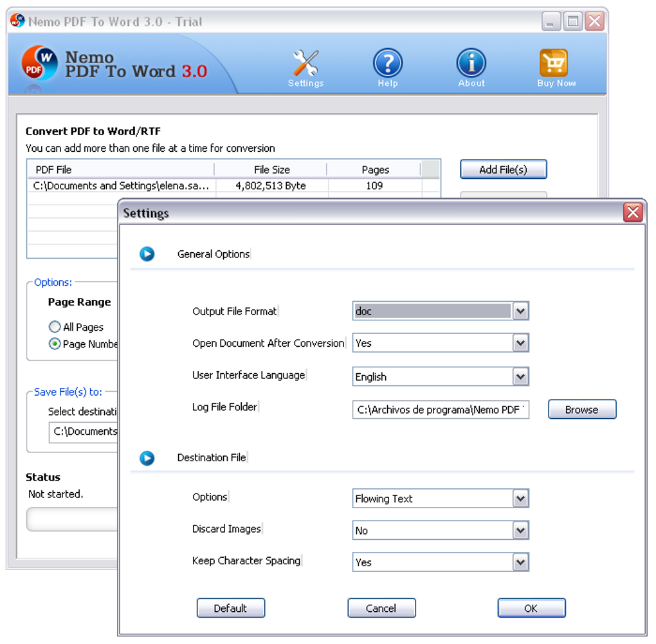Select the All Pages radio button
Screen dimensions: 656x644
(55, 326)
